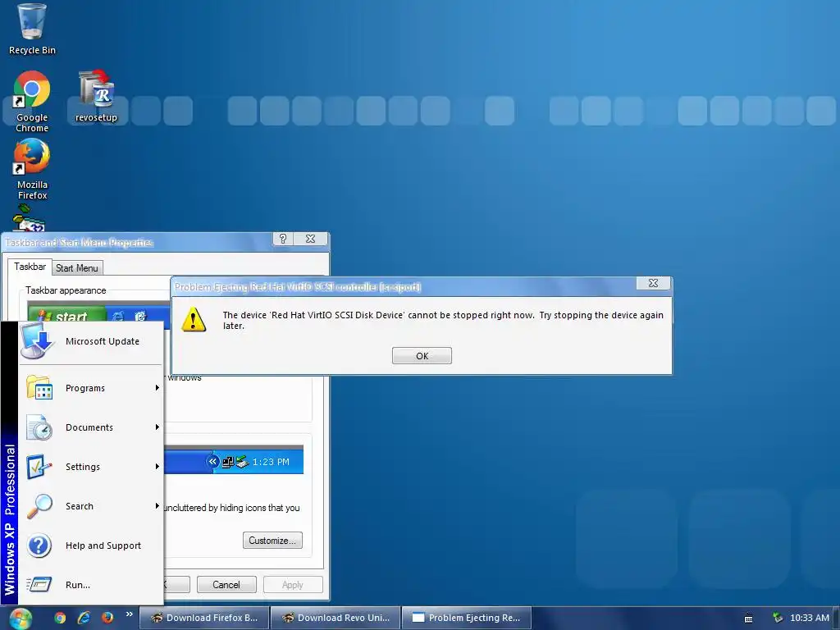
Task: Switch to Problem Ejecting taskbar window
Action: click(467, 618)
